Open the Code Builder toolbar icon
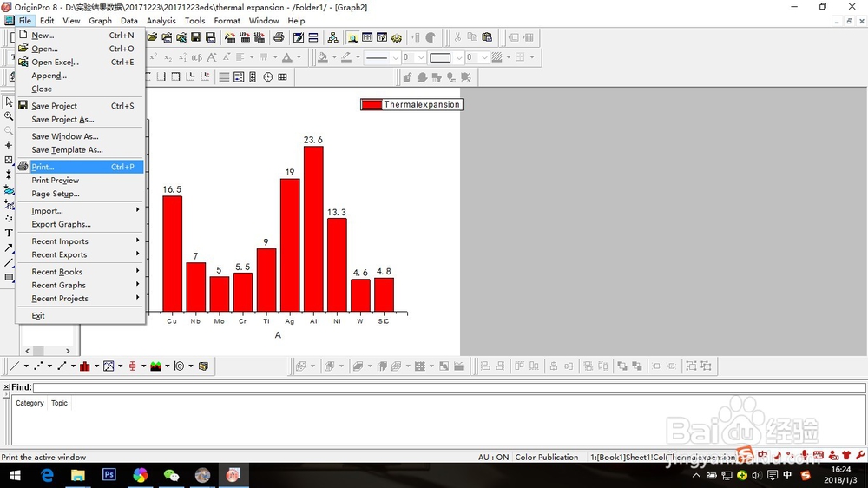868x488 pixels. click(397, 37)
